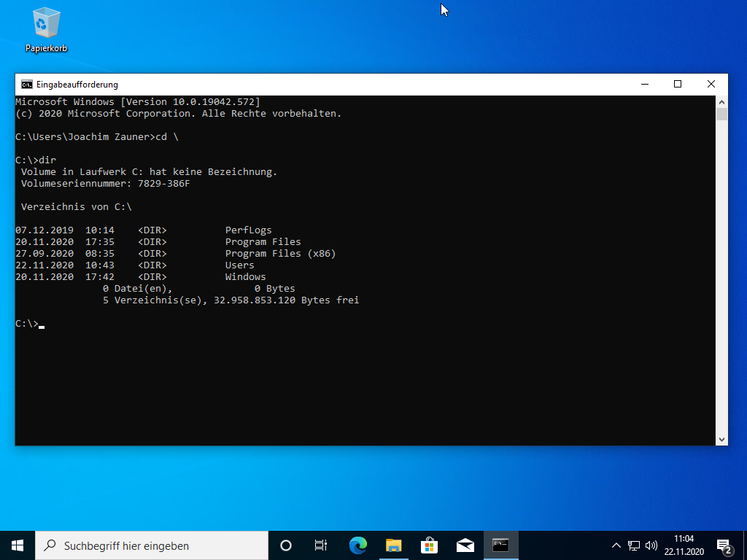Open the volume speaker tray icon
Screen dimensions: 747x560
click(x=651, y=545)
